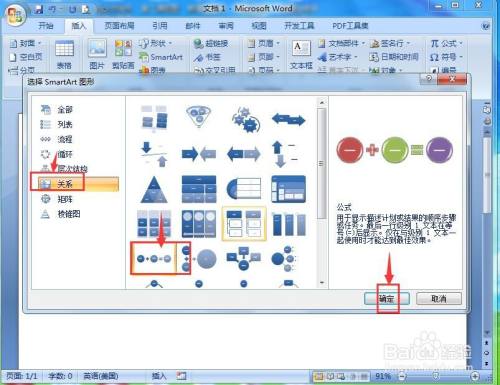Viewport: 500px width, 385px height.
Task: Choose the 循环 cycle category
Action: tap(65, 154)
